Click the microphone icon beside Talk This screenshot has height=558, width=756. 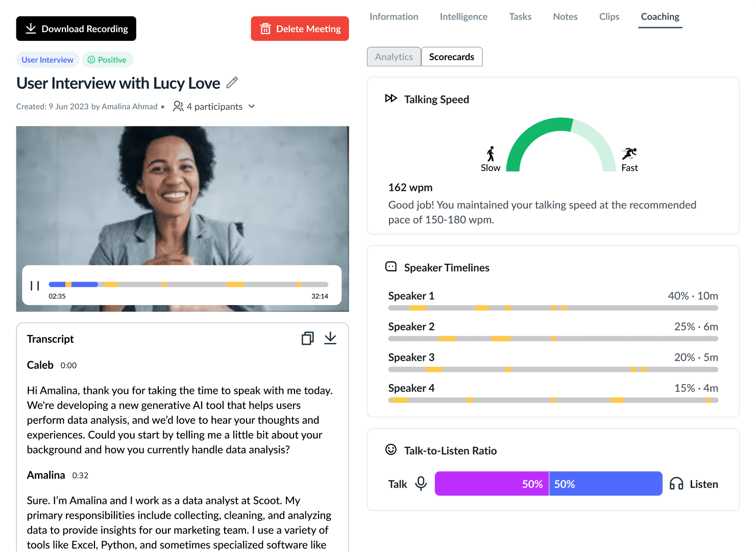pos(421,484)
